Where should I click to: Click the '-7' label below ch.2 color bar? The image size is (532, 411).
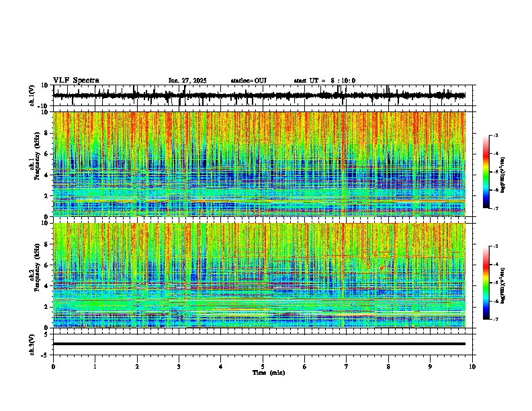[496, 319]
